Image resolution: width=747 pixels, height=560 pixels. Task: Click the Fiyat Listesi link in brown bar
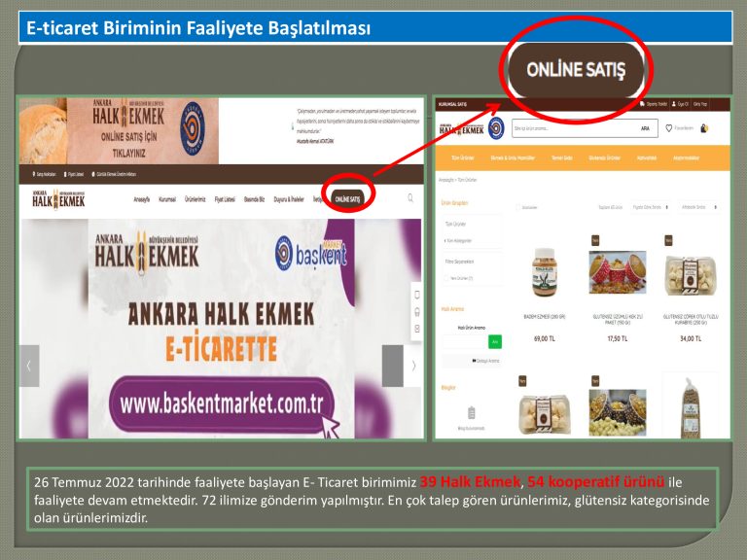point(74,174)
